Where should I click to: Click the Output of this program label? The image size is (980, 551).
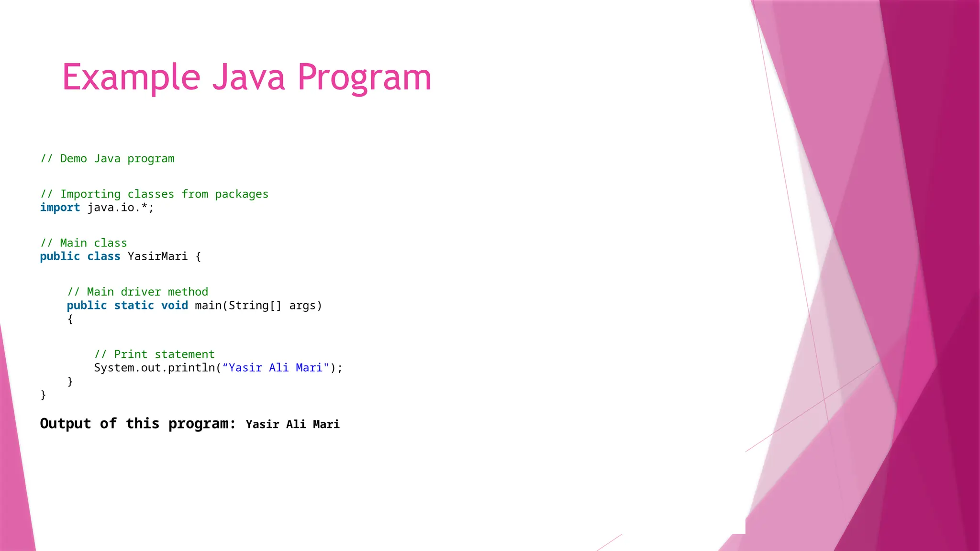137,424
